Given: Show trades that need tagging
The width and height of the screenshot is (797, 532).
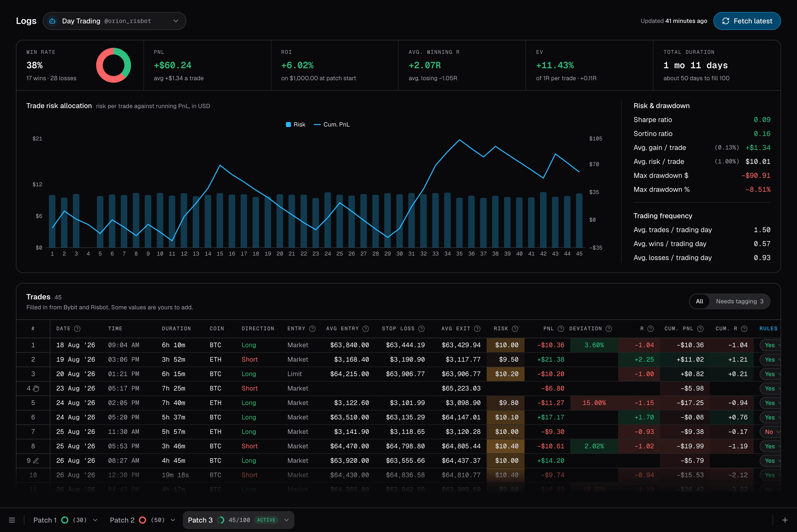Looking at the screenshot, I should click(x=739, y=301).
